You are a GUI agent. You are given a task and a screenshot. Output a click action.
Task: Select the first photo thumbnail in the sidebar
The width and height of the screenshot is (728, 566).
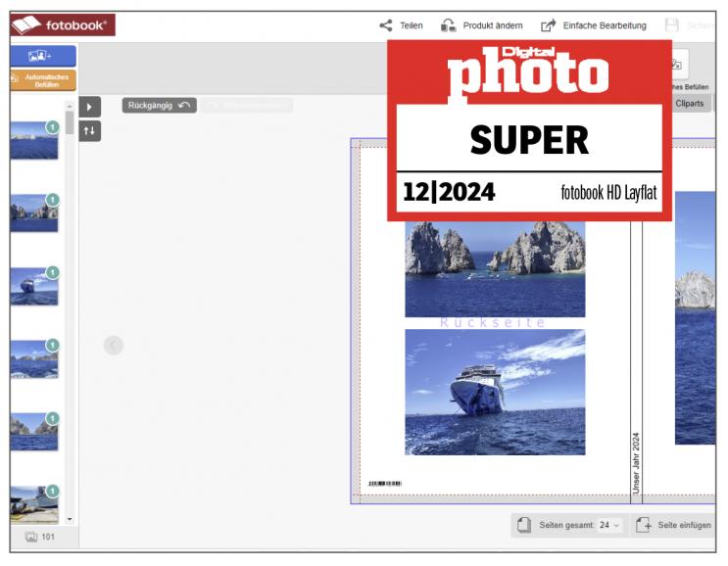(x=33, y=141)
